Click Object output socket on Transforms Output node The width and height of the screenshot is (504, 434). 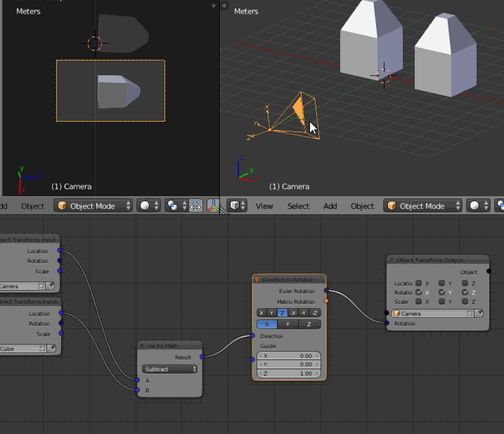[x=489, y=272]
